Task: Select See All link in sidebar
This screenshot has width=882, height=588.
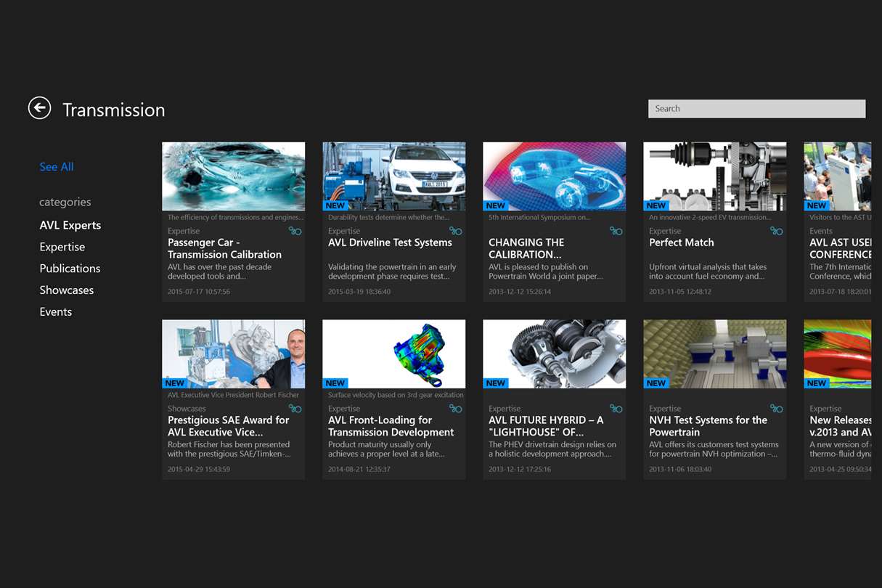Action: pyautogui.click(x=57, y=167)
